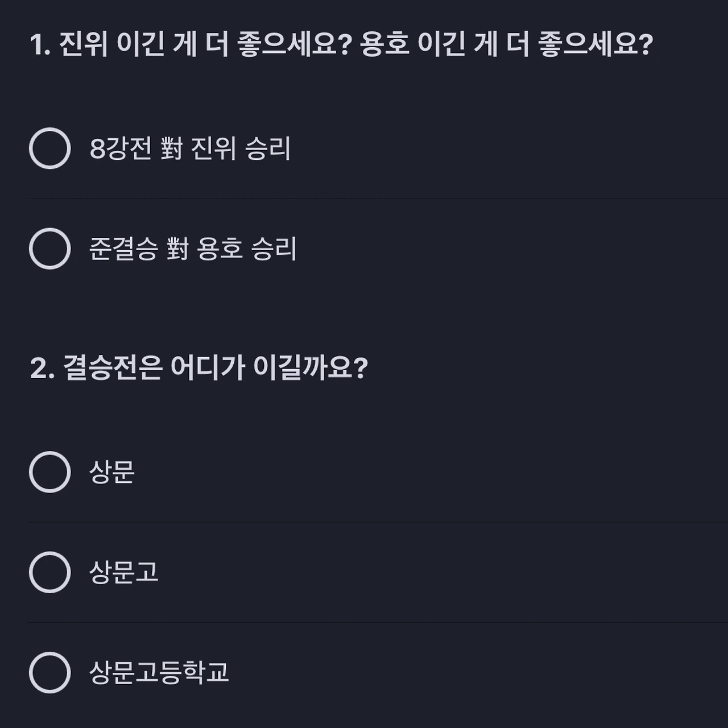This screenshot has height=728, width=728.
Task: Click the "8강전 對 진위 승리" label text
Action: 190,148
